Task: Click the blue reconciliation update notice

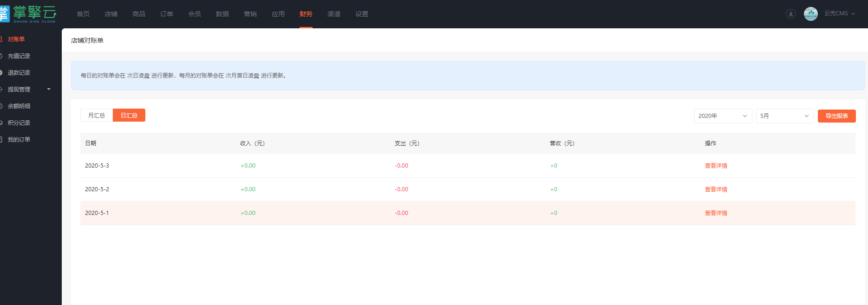Action: tap(468, 76)
